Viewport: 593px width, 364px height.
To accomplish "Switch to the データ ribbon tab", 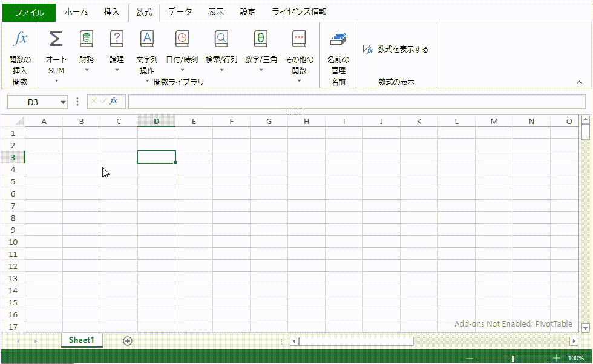I will pyautogui.click(x=180, y=12).
